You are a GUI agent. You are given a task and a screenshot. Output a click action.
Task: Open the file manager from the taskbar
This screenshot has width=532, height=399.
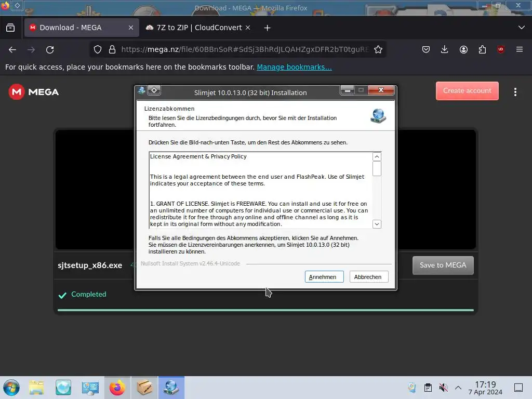[x=36, y=388]
